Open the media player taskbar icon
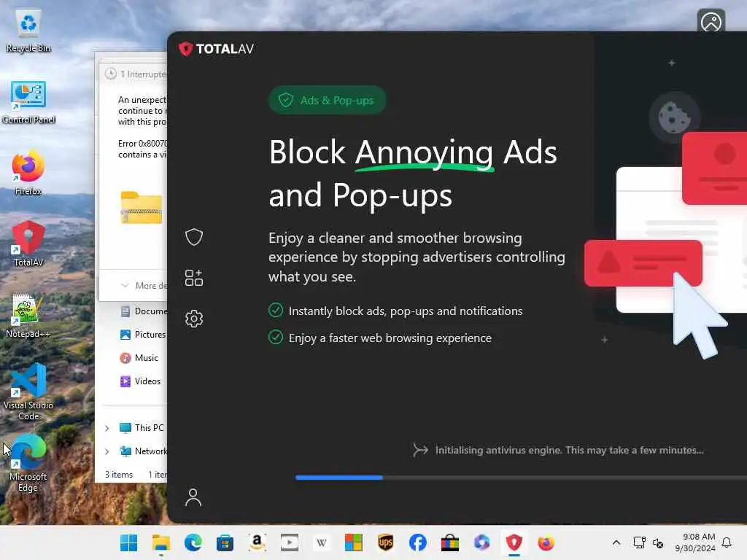Screen dimensions: 747x560 (289, 542)
